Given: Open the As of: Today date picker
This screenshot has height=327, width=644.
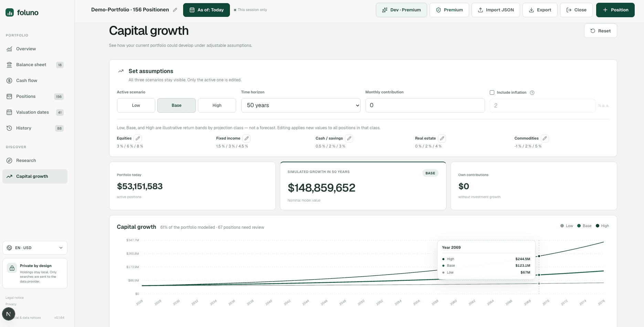Looking at the screenshot, I should pyautogui.click(x=207, y=10).
